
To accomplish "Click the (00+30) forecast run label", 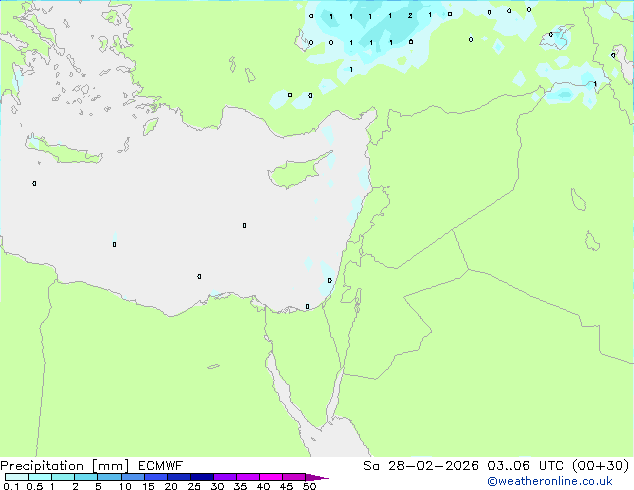I will pyautogui.click(x=600, y=466).
